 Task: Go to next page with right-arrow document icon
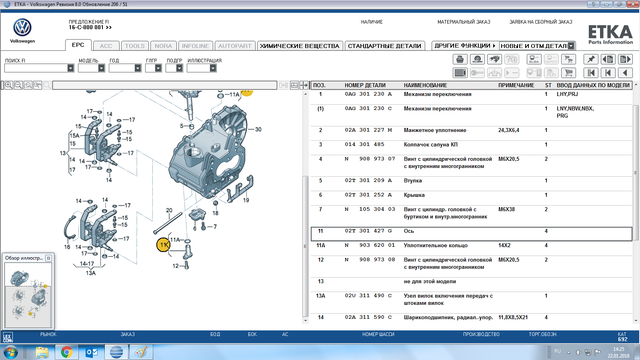(625, 60)
